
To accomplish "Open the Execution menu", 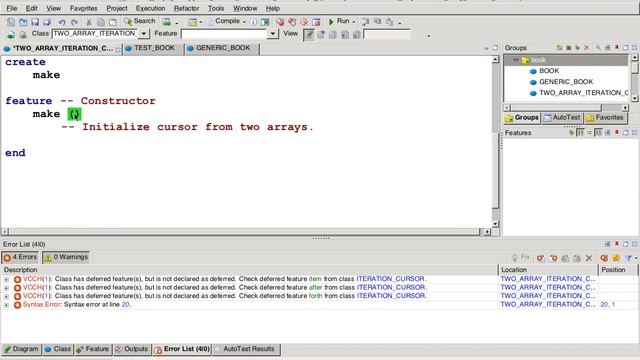I will 150,8.
